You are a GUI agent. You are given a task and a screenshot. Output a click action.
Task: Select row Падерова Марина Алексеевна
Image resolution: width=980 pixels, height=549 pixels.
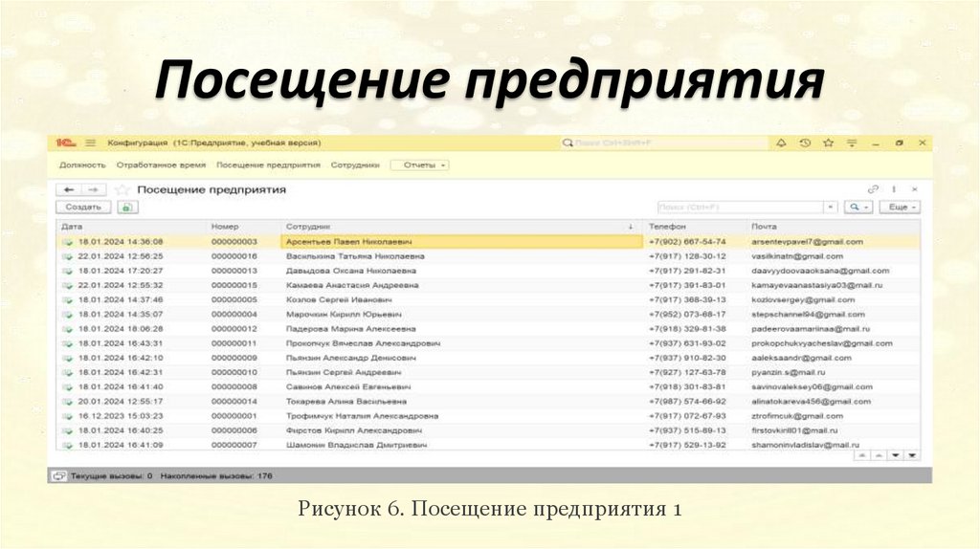488,329
